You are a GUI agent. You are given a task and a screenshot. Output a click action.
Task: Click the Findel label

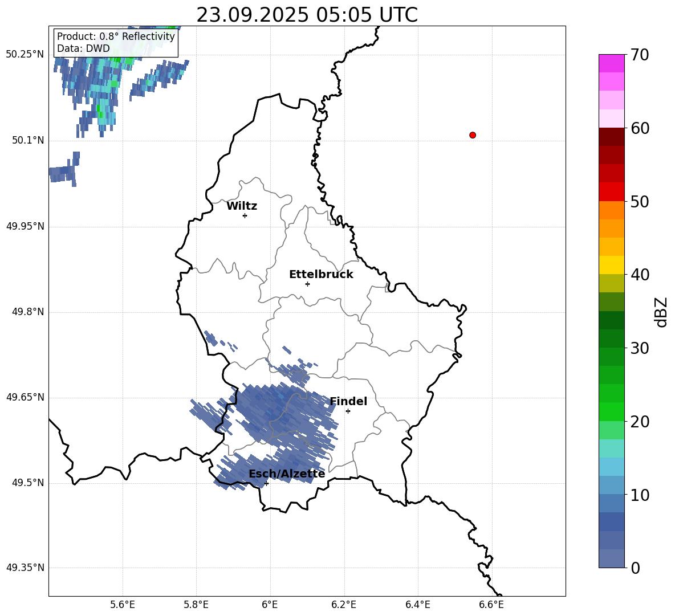pos(348,401)
